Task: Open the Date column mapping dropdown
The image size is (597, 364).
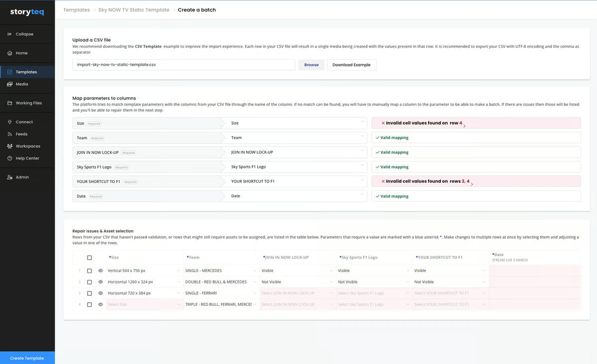Action: (298, 196)
